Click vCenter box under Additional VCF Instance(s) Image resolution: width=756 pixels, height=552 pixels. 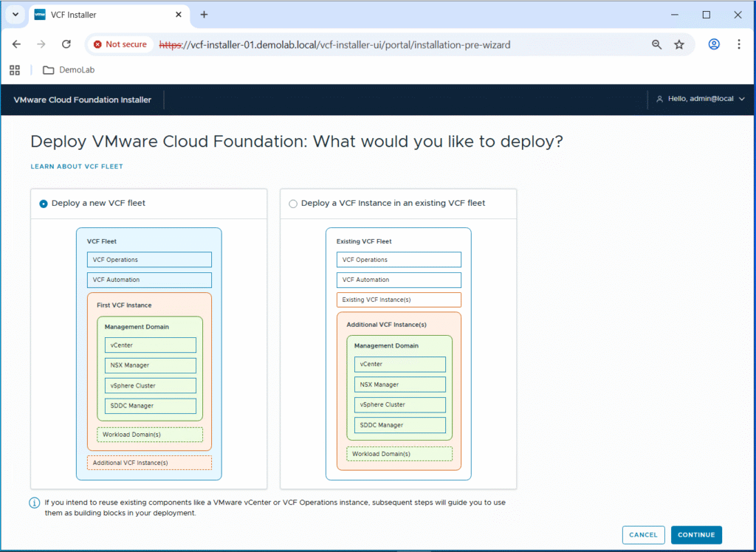pos(400,365)
